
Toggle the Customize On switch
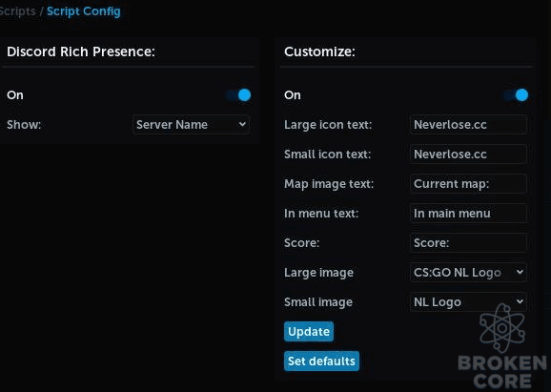point(516,95)
